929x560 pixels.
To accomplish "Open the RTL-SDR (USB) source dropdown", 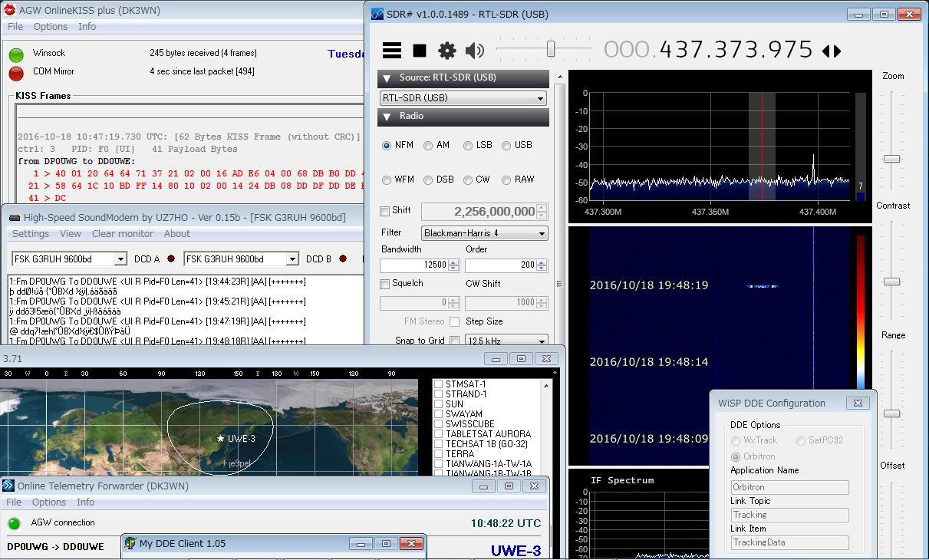I will pyautogui.click(x=463, y=98).
